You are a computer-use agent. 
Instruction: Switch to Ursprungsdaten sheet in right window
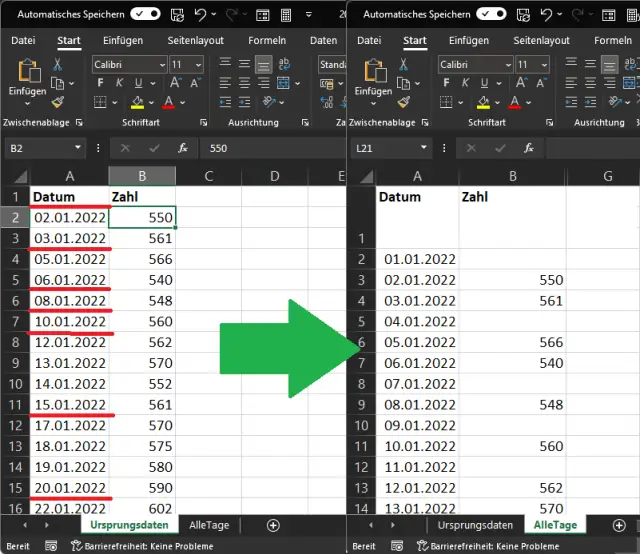coord(475,525)
